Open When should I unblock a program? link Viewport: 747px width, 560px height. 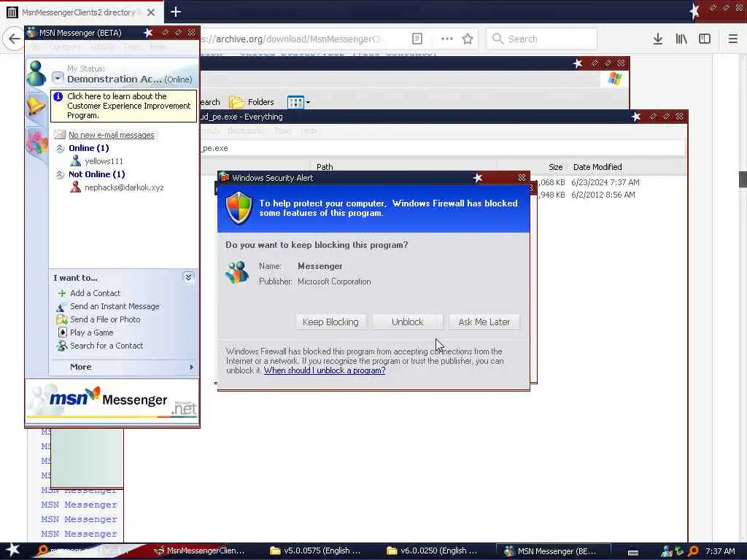[x=325, y=370]
